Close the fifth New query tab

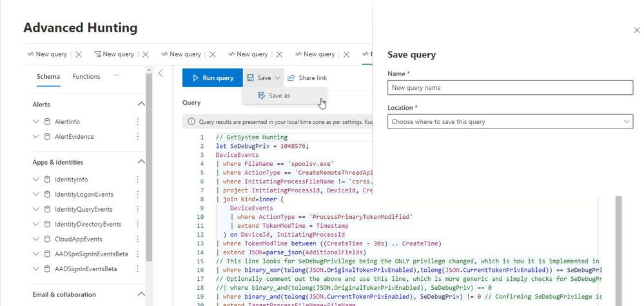tap(347, 54)
